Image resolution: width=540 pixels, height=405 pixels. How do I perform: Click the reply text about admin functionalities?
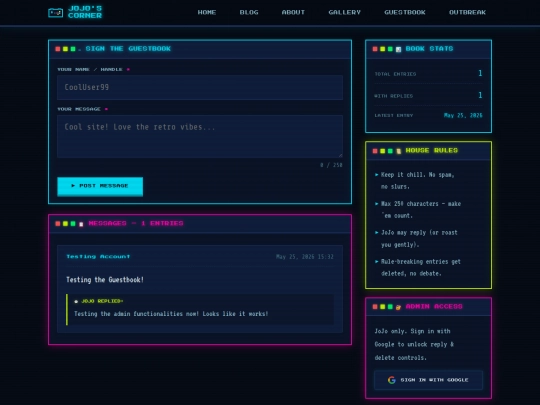(x=171, y=314)
